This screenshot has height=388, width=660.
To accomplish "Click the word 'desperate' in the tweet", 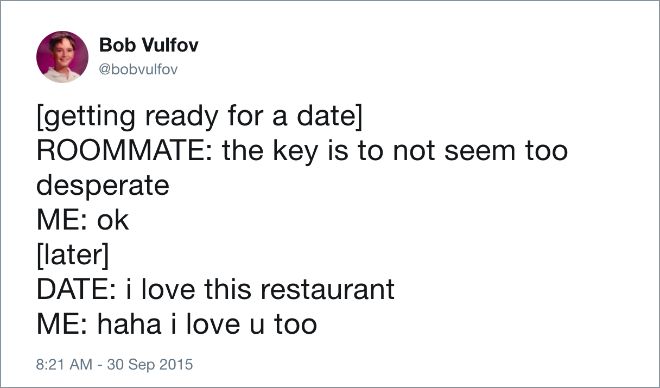I will coord(103,186).
